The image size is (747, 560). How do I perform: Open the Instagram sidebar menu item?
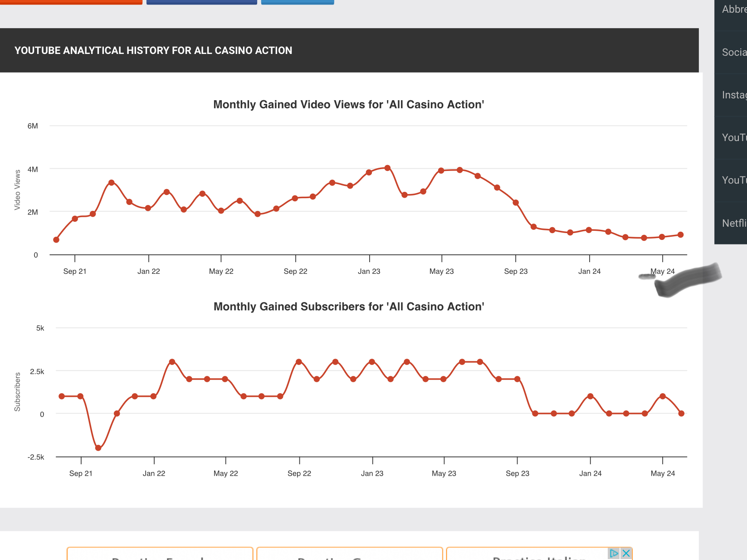pos(733,95)
